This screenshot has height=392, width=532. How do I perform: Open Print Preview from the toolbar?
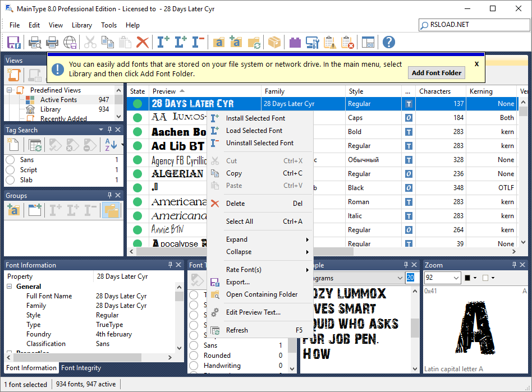[35, 43]
